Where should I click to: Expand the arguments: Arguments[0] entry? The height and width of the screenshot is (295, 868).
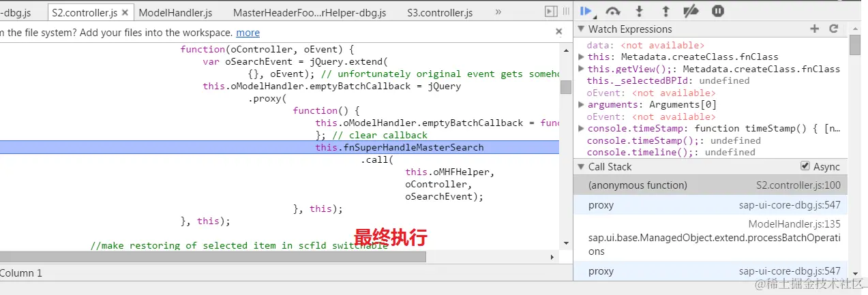581,104
